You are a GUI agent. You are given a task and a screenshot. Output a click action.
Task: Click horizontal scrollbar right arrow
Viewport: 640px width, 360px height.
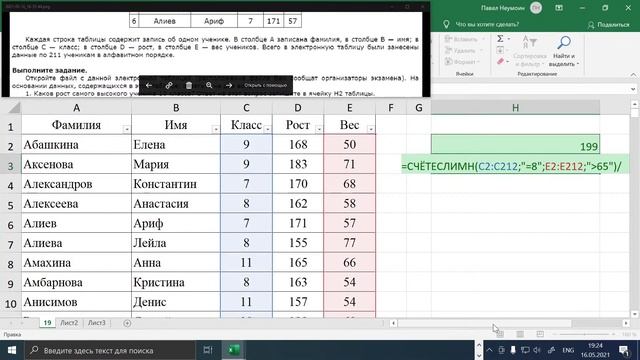click(x=626, y=323)
